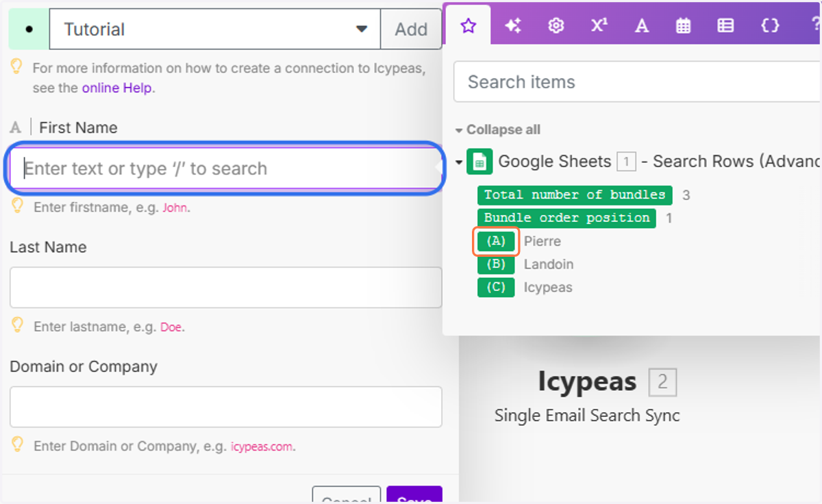The height and width of the screenshot is (504, 822).
Task: Insert Bundle order position pill
Action: click(x=566, y=218)
